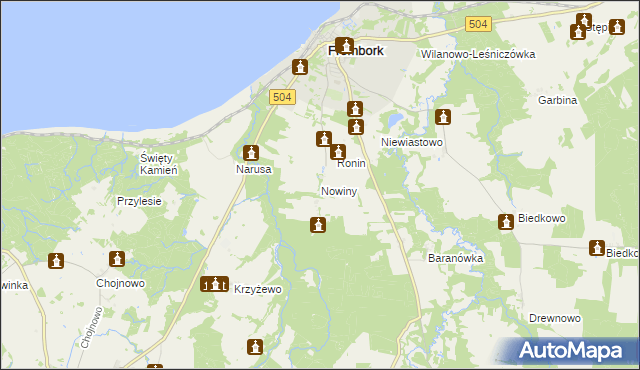Screen dimensions: 640x370
Task: Click the Nowiny label
Action: tap(339, 191)
